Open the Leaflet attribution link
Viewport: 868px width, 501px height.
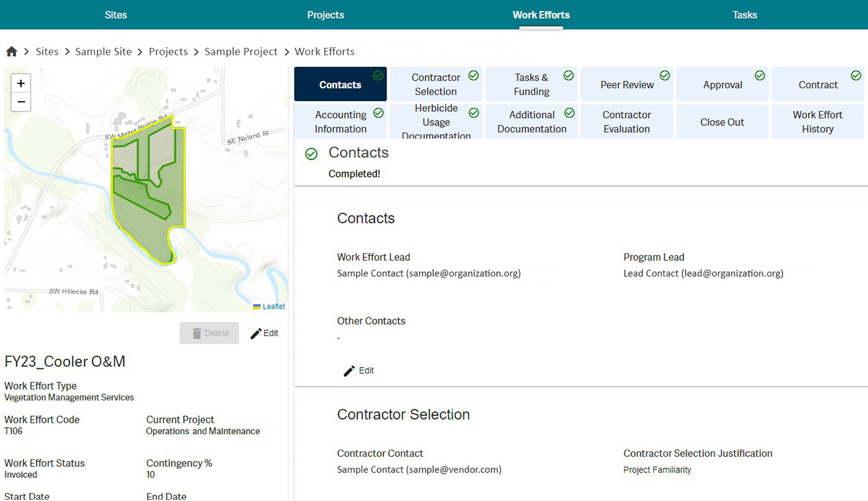[273, 307]
